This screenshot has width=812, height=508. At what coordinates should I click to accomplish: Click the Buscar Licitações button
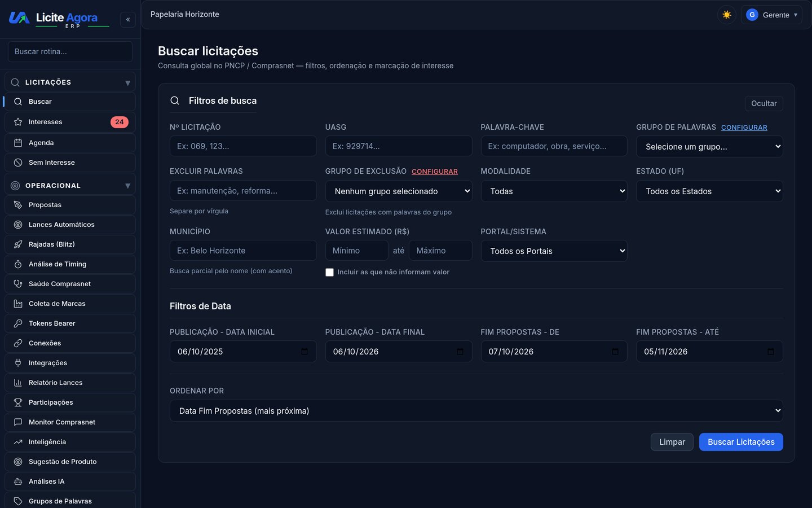click(x=741, y=442)
